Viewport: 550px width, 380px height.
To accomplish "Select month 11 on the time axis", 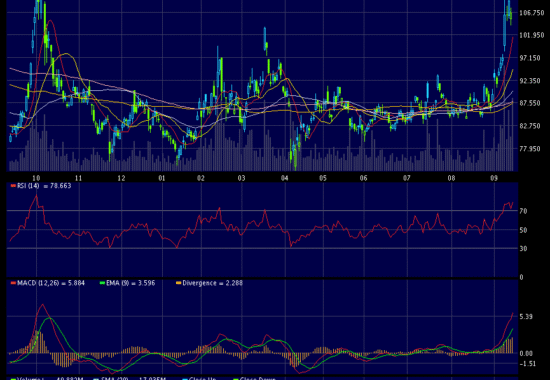I will point(78,178).
